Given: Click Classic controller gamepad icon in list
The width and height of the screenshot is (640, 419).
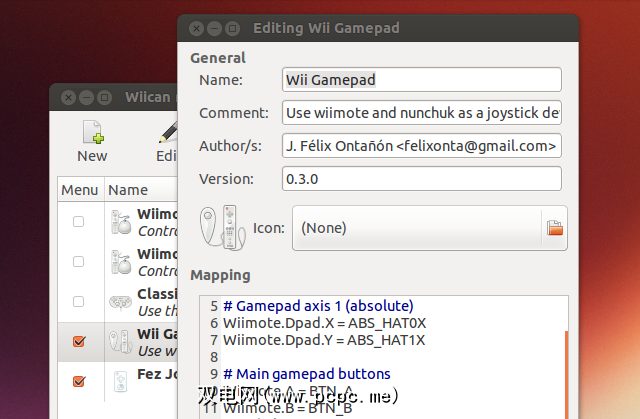Looking at the screenshot, I should tap(121, 302).
